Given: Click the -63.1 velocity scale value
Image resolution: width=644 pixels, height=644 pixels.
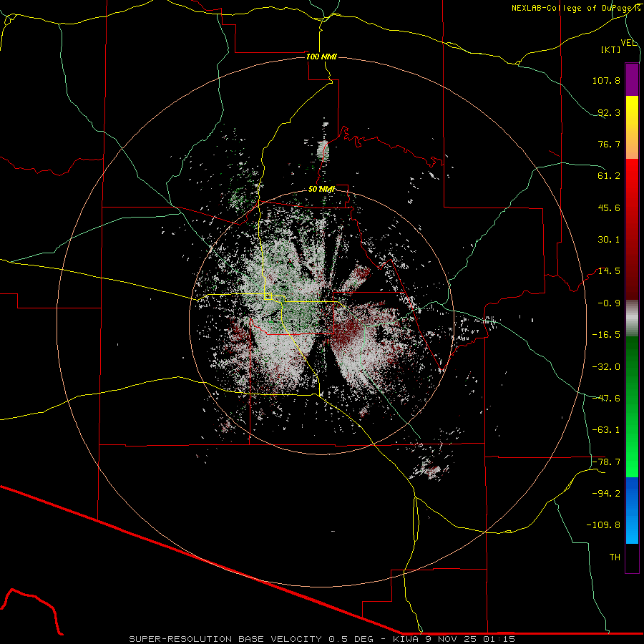Looking at the screenshot, I should [x=606, y=430].
